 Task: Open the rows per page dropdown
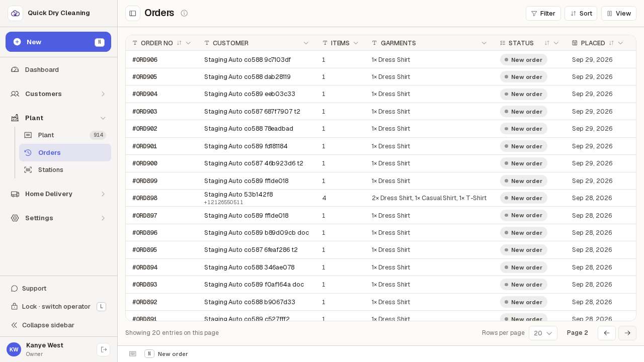(x=543, y=333)
